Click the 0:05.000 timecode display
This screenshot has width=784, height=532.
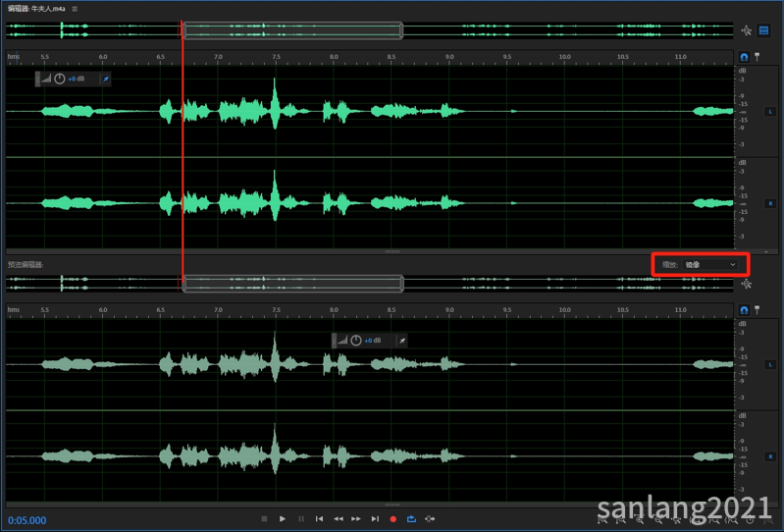tap(27, 520)
